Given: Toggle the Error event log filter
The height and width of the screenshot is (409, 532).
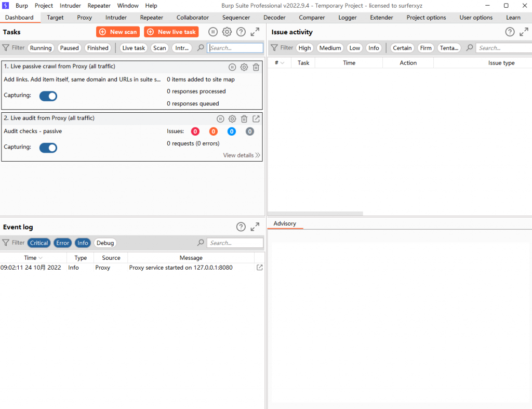Looking at the screenshot, I should 62,243.
